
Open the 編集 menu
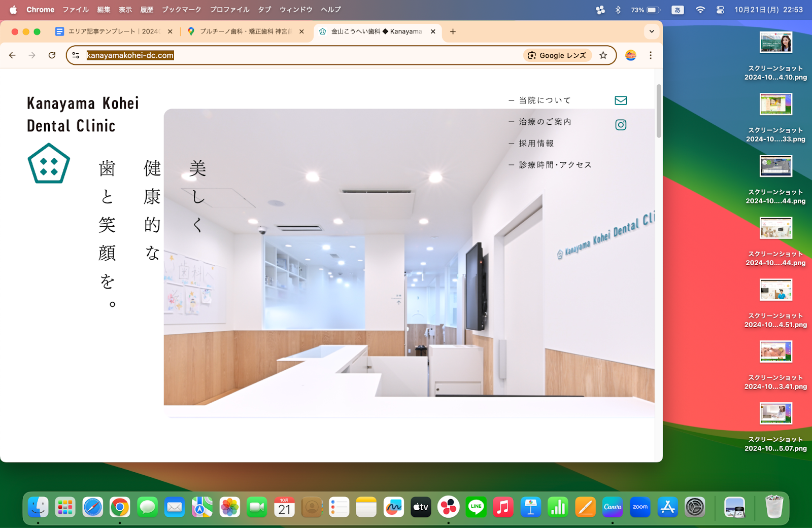[x=104, y=10]
